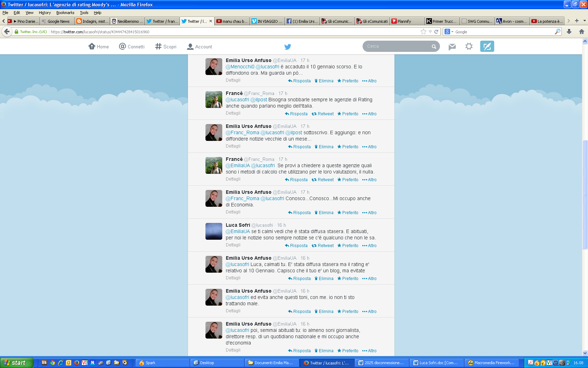Click the Firefox downloads arrow icon
The image size is (588, 368).
[x=569, y=32]
